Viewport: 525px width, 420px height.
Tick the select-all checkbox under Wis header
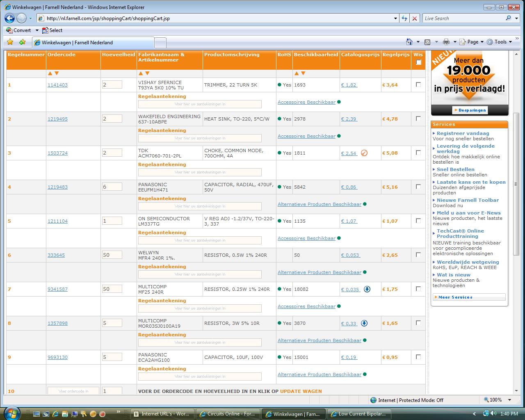(418, 63)
